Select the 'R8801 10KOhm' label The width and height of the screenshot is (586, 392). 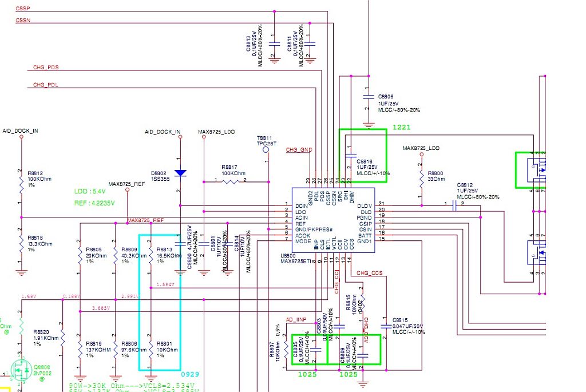click(167, 347)
